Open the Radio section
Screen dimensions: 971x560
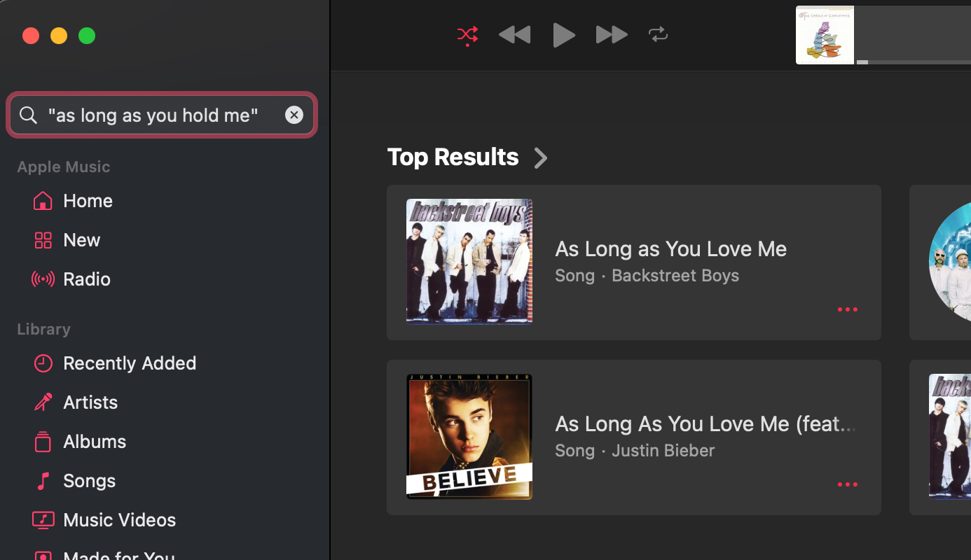click(86, 279)
